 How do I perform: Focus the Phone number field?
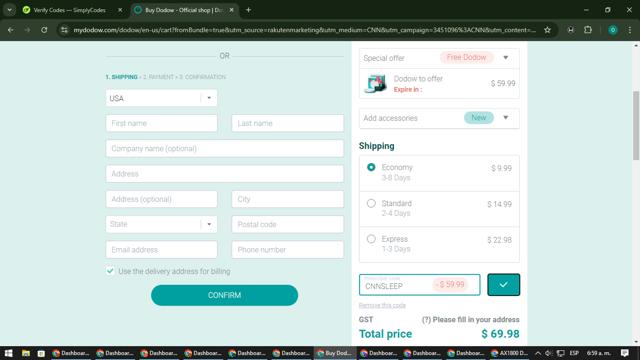tap(287, 249)
